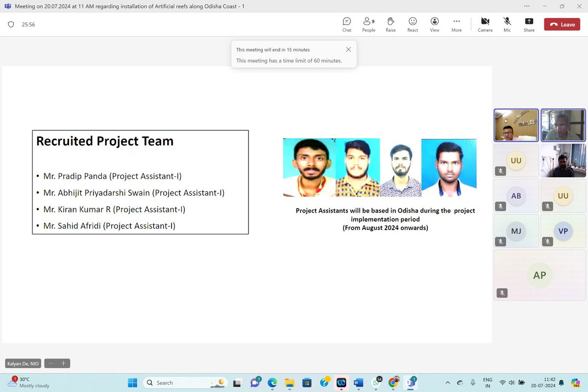Open title bar more options ellipsis
This screenshot has height=392, width=588.
(x=527, y=6)
